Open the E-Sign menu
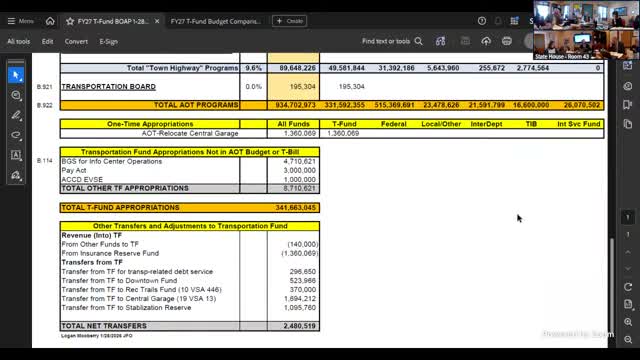640x360 pixels. pyautogui.click(x=109, y=41)
